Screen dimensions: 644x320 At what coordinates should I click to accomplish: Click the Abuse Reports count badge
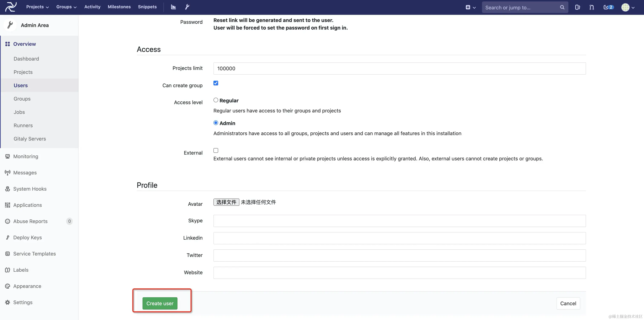pos(69,221)
